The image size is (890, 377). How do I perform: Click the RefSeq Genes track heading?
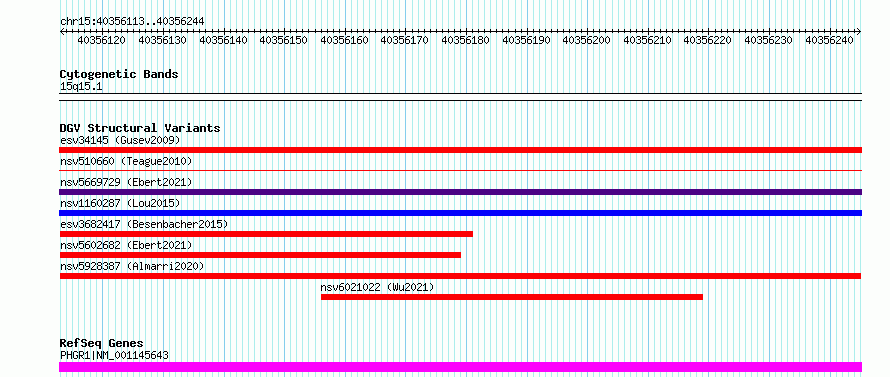coord(102,344)
